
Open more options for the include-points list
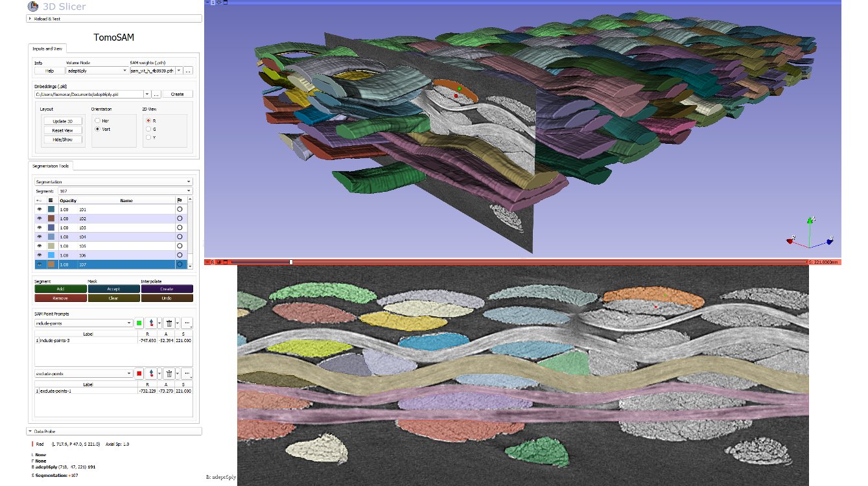pos(187,323)
